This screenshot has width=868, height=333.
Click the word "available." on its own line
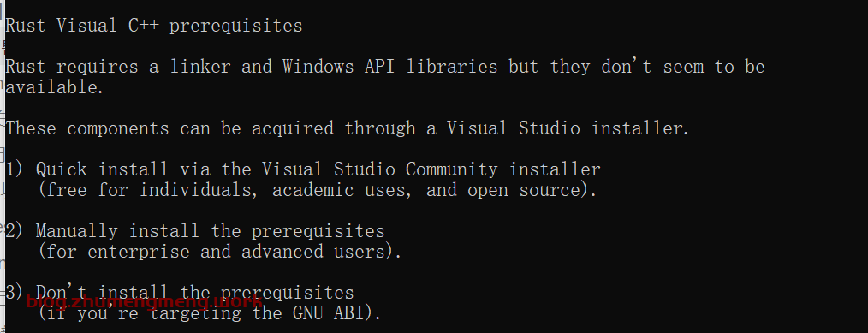pyautogui.click(x=54, y=87)
